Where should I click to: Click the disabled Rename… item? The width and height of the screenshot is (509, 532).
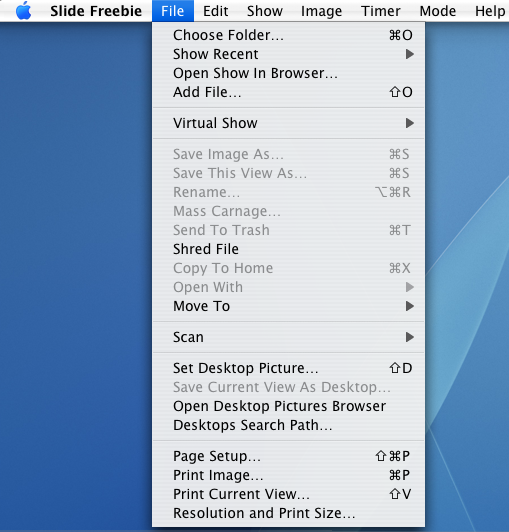(288, 192)
